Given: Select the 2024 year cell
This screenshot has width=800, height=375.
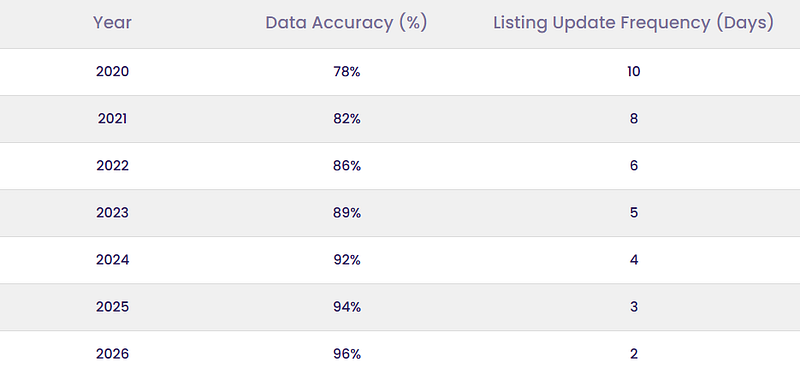Looking at the screenshot, I should pyautogui.click(x=112, y=260).
